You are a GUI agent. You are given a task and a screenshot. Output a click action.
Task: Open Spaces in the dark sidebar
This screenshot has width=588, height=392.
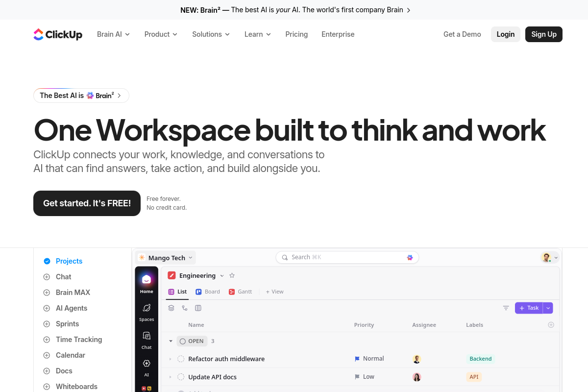click(x=147, y=312)
